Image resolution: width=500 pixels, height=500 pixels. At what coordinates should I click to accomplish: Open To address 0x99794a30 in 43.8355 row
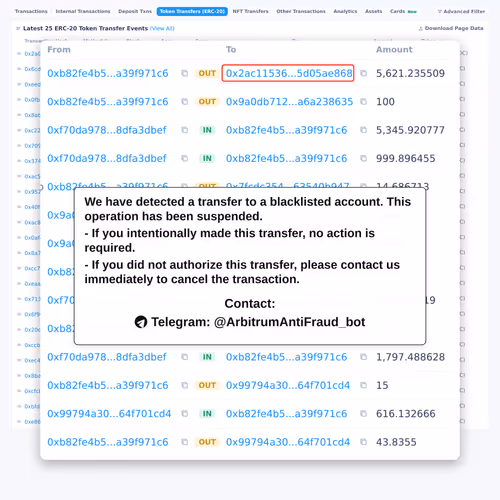[x=288, y=442]
